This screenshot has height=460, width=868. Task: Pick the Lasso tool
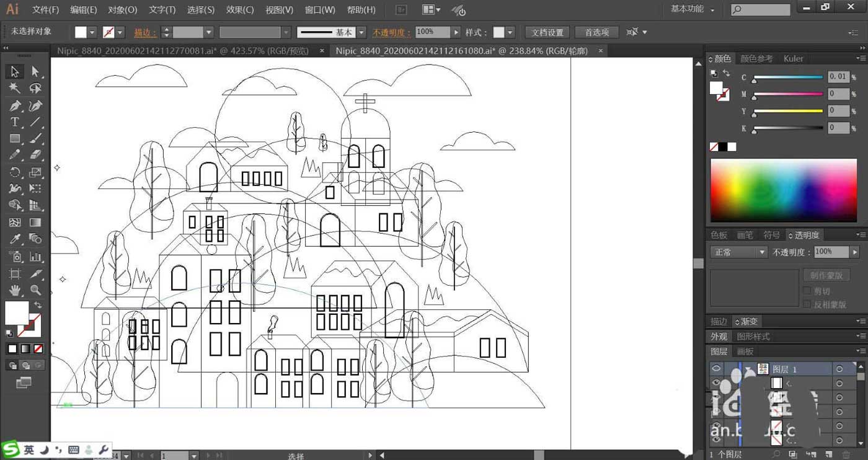[x=35, y=89]
